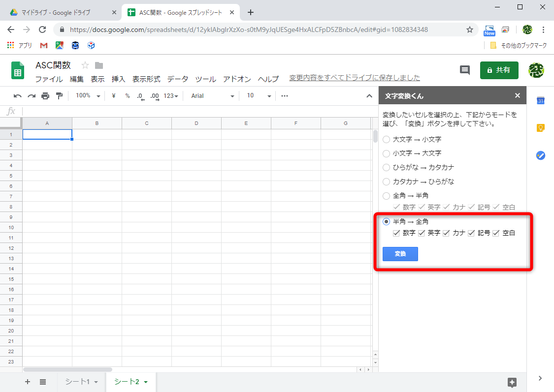Click the green 共有 button
Viewport: 554px width, 392px height.
tap(499, 70)
